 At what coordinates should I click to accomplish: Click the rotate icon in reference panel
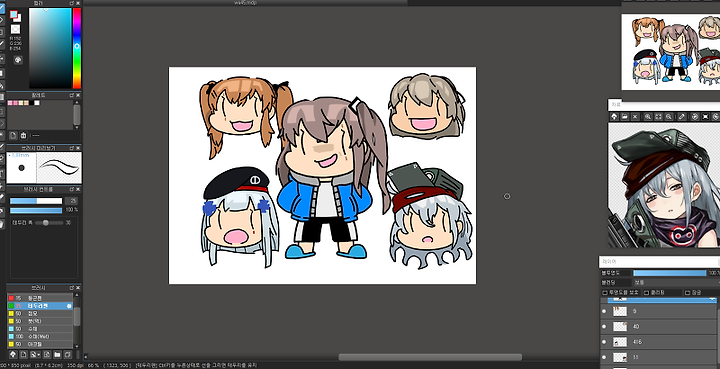[x=695, y=117]
